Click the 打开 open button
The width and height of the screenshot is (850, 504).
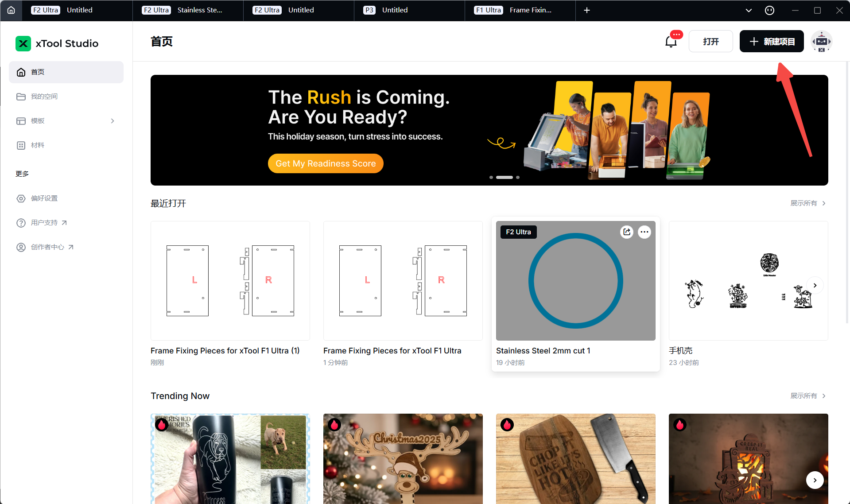click(x=711, y=42)
